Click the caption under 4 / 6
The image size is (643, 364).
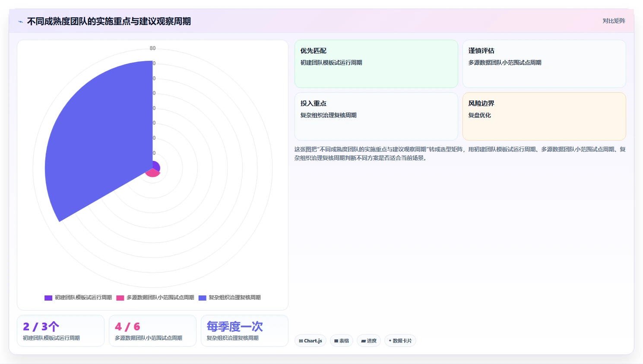tap(149, 338)
